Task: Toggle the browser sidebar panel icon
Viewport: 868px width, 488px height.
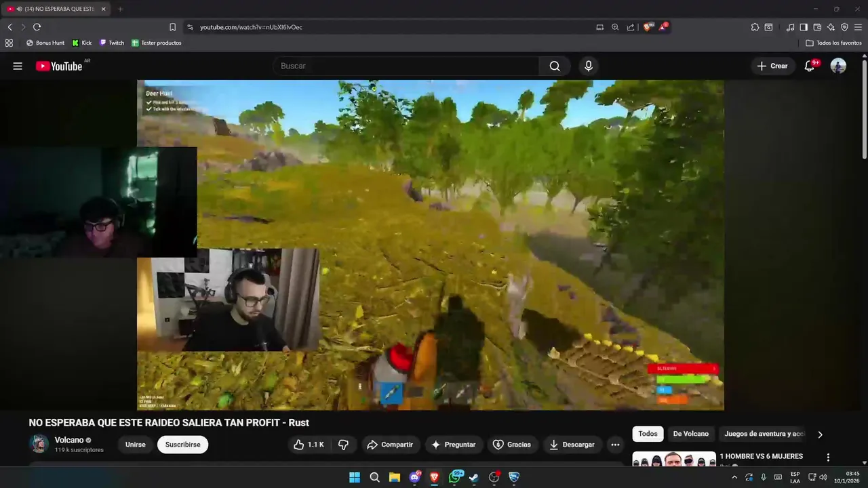Action: click(804, 27)
